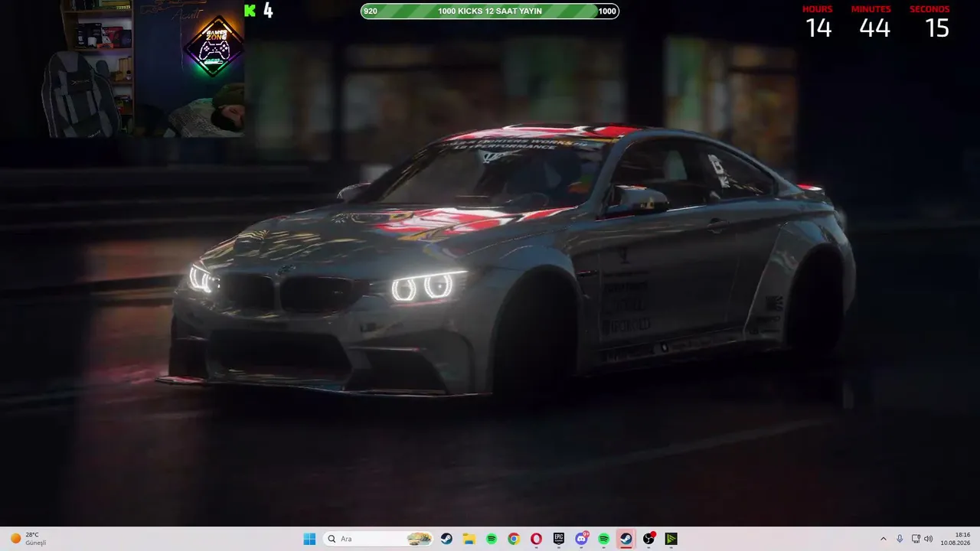980x551 pixels.
Task: Click the HOURS countdown value 14
Action: tap(818, 28)
